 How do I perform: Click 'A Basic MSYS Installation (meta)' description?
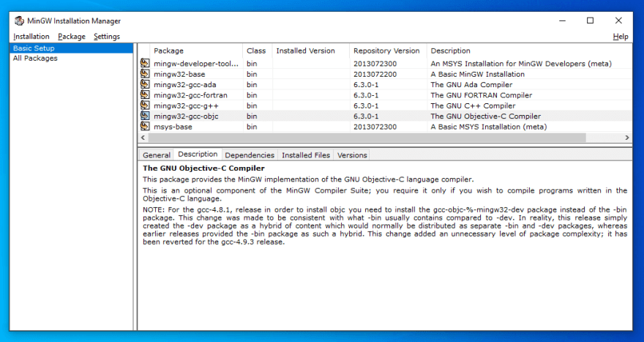488,127
